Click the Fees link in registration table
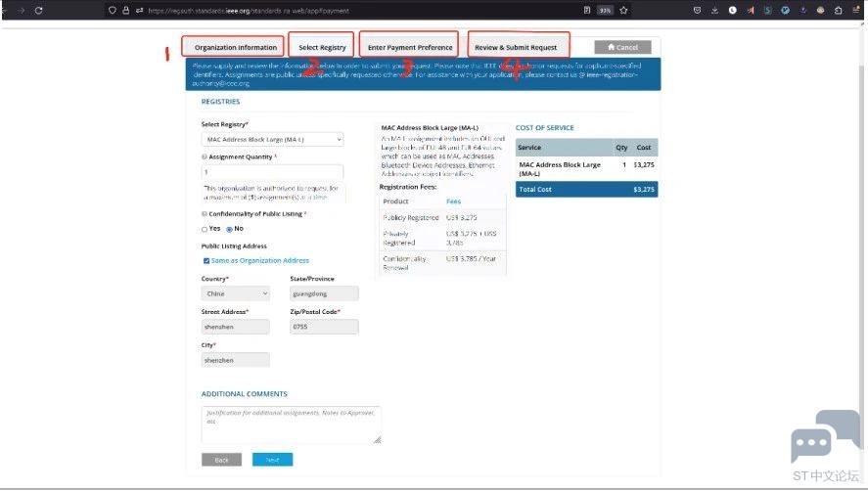 click(x=453, y=201)
